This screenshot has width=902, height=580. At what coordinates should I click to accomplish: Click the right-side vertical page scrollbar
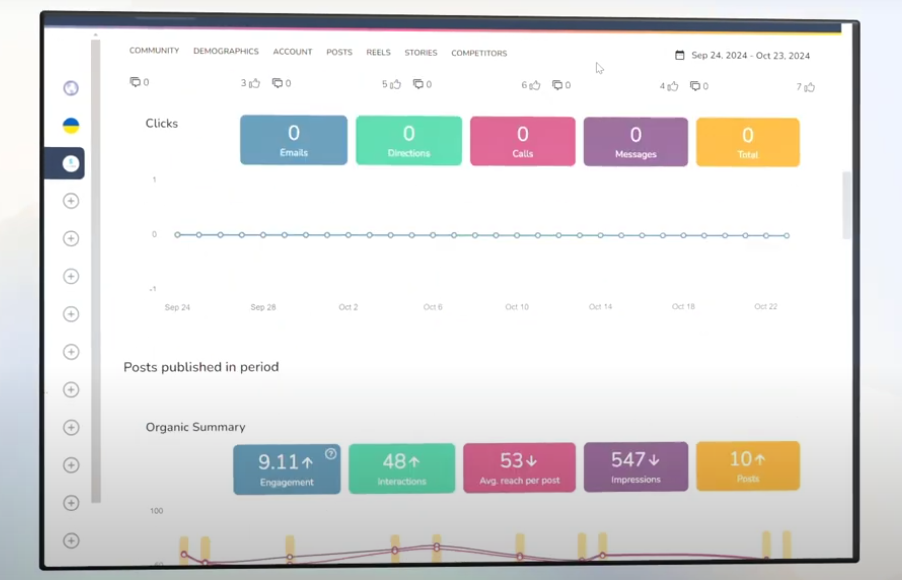click(x=847, y=205)
